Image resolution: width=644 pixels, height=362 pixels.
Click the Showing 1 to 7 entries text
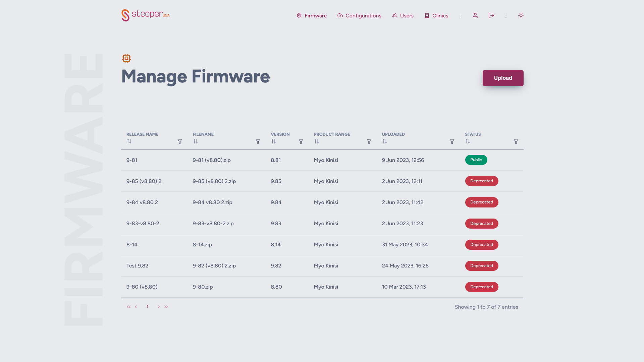(x=486, y=307)
